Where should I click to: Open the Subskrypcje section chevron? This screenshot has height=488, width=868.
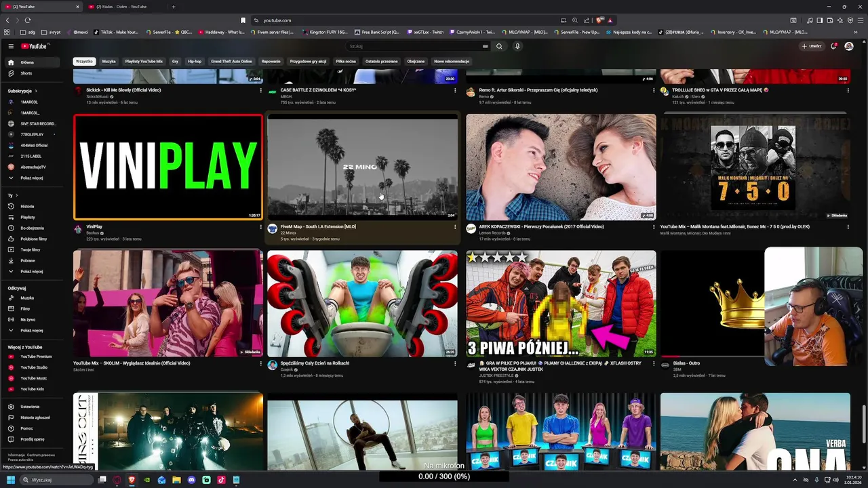coord(36,91)
